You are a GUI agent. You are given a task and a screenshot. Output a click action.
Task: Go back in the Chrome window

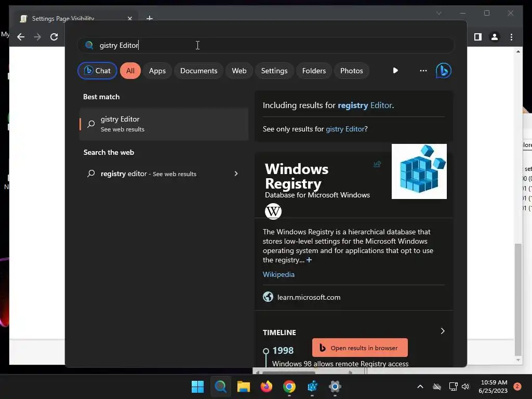point(21,37)
